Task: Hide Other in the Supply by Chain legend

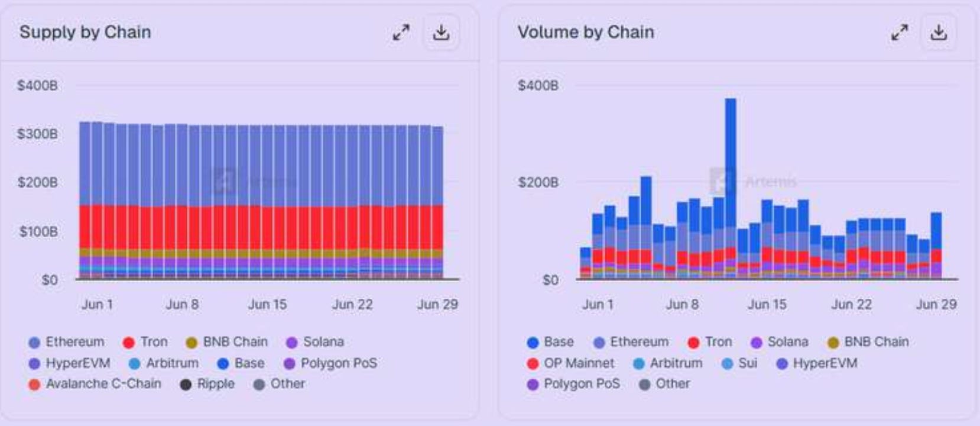Action: pos(280,384)
